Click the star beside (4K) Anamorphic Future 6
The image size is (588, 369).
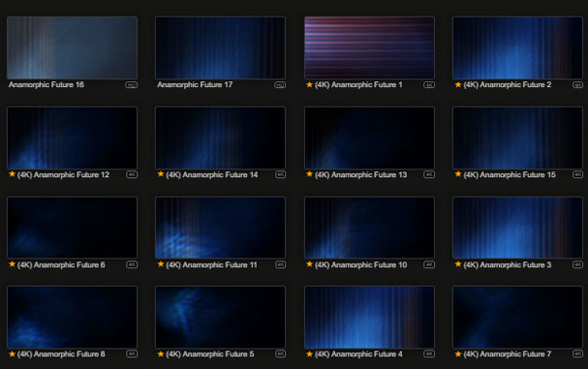coord(12,264)
